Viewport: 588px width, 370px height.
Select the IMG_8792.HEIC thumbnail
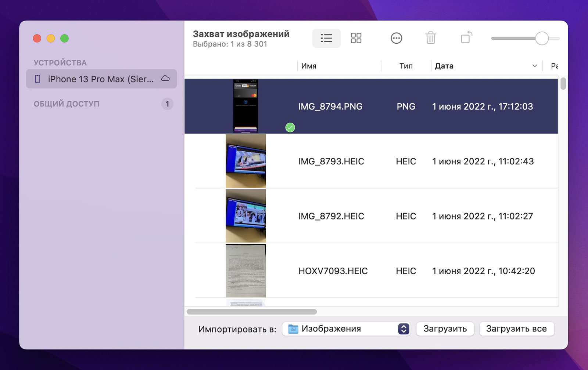pos(245,216)
